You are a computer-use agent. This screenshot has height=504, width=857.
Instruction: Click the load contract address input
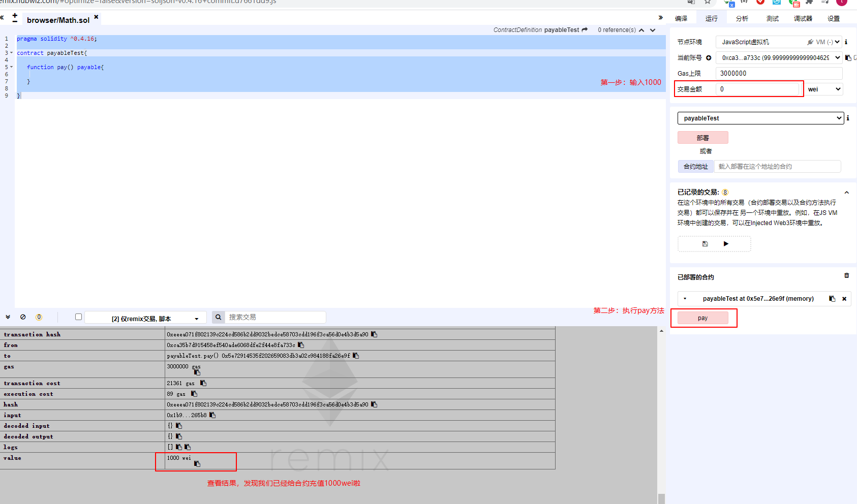(x=778, y=167)
